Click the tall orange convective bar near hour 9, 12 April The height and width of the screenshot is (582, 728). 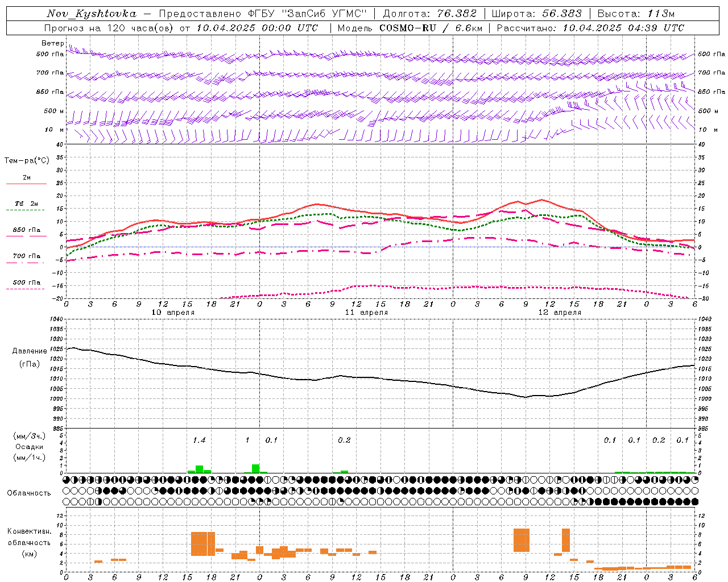pyautogui.click(x=522, y=540)
